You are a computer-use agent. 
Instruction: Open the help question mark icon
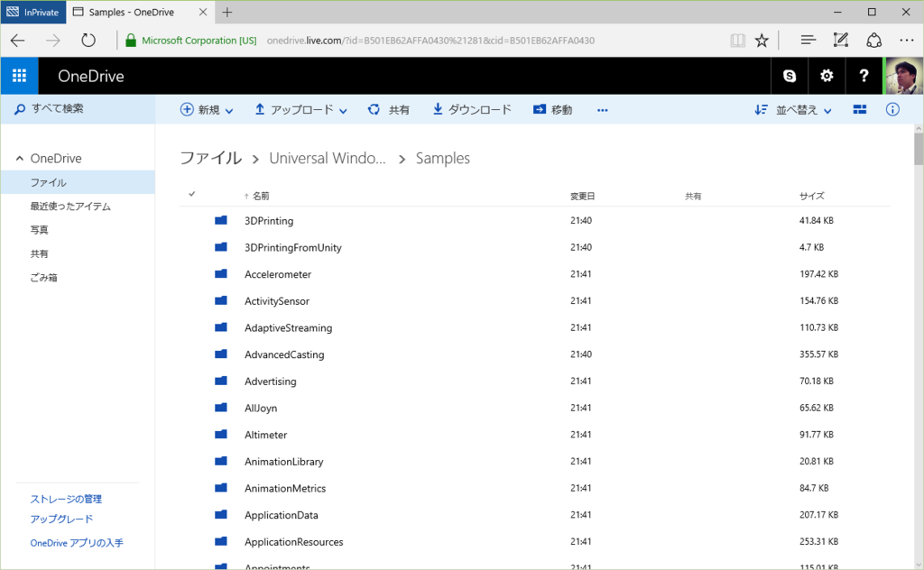pos(864,76)
